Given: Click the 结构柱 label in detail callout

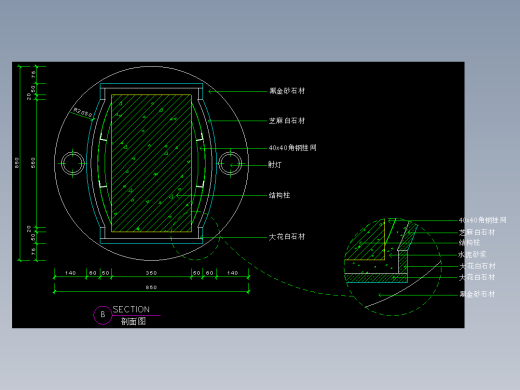Looking at the screenshot, I should pyautogui.click(x=469, y=242).
